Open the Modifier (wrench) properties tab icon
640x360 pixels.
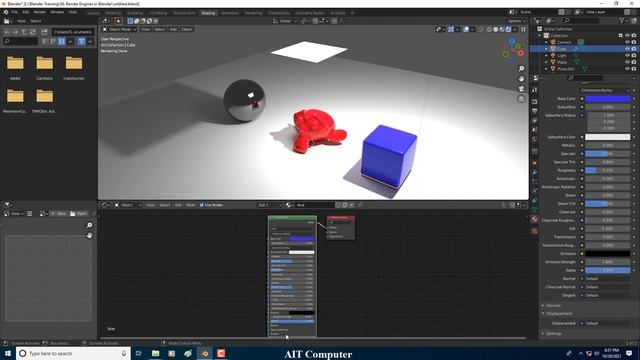click(x=535, y=173)
